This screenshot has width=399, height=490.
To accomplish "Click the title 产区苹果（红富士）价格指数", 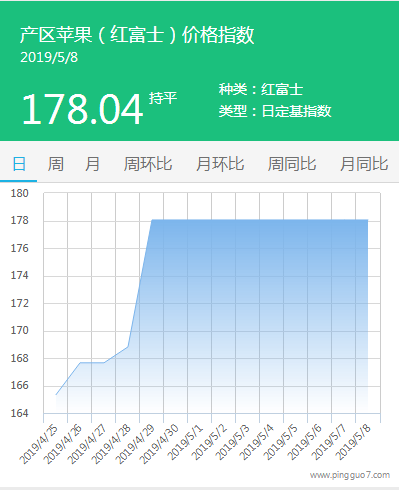I will click(x=137, y=35).
